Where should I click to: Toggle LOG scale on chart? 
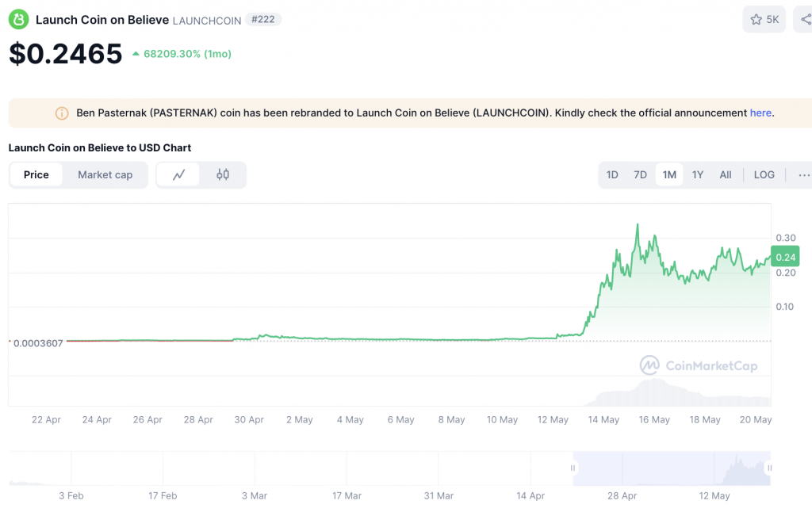(x=764, y=175)
